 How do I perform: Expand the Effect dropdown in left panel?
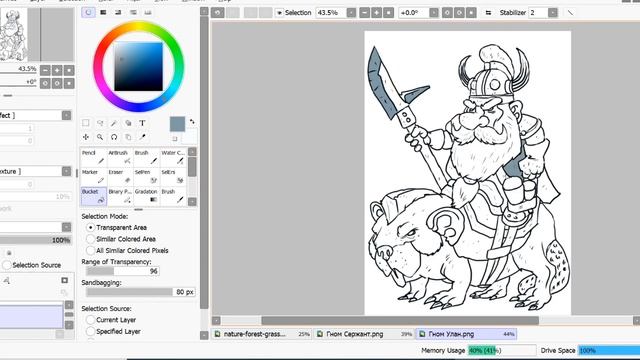(x=67, y=116)
